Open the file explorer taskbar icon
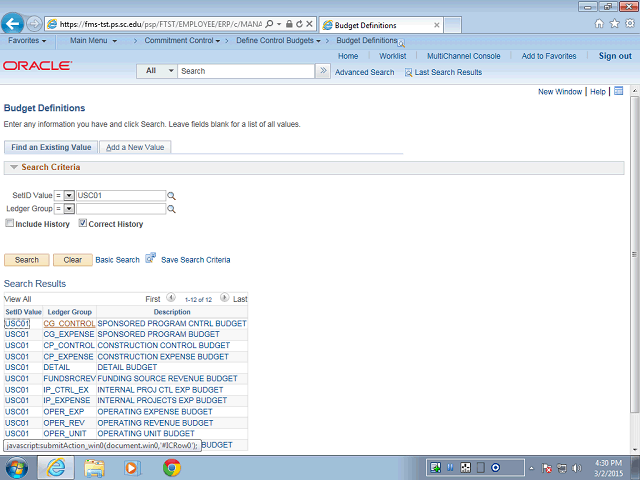 [94, 468]
